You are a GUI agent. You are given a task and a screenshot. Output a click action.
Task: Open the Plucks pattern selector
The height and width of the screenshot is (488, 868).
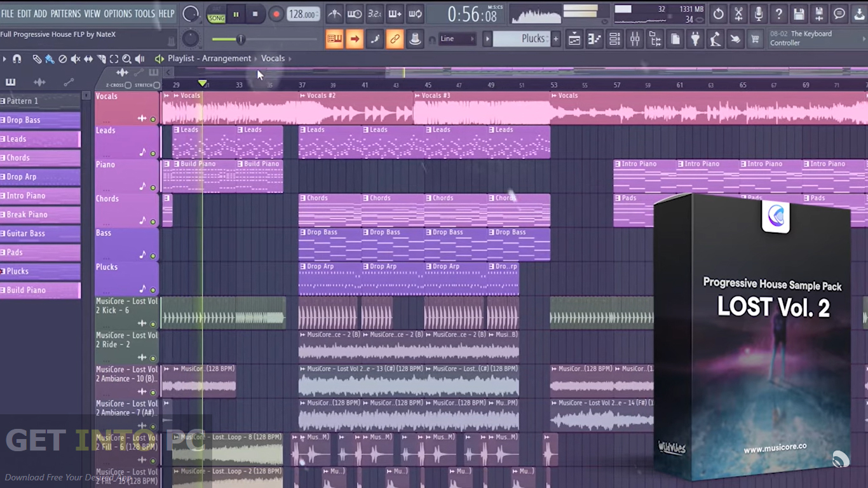pyautogui.click(x=522, y=39)
